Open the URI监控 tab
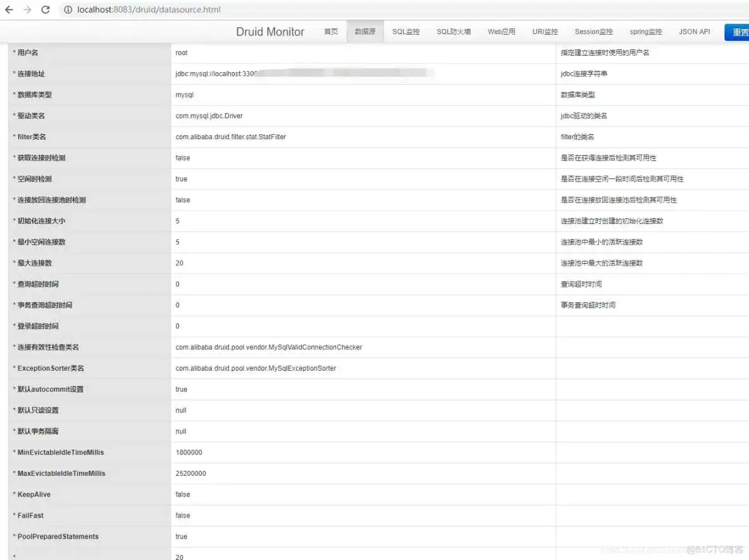Screen dimensions: 749x560 pyautogui.click(x=545, y=32)
